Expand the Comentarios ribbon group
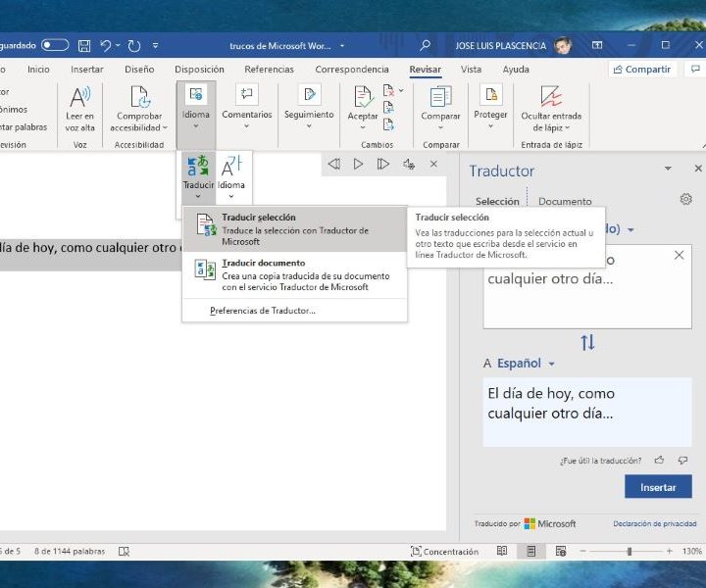 pos(247,108)
